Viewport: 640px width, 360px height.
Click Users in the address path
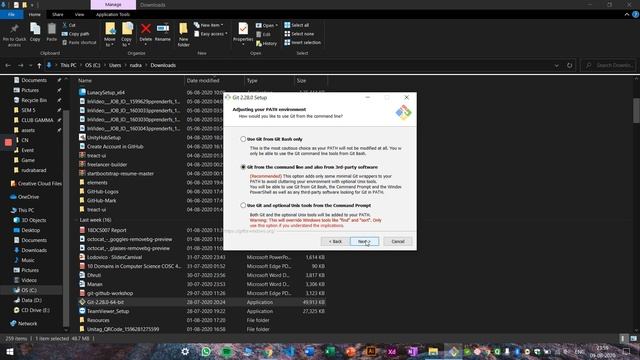115,65
